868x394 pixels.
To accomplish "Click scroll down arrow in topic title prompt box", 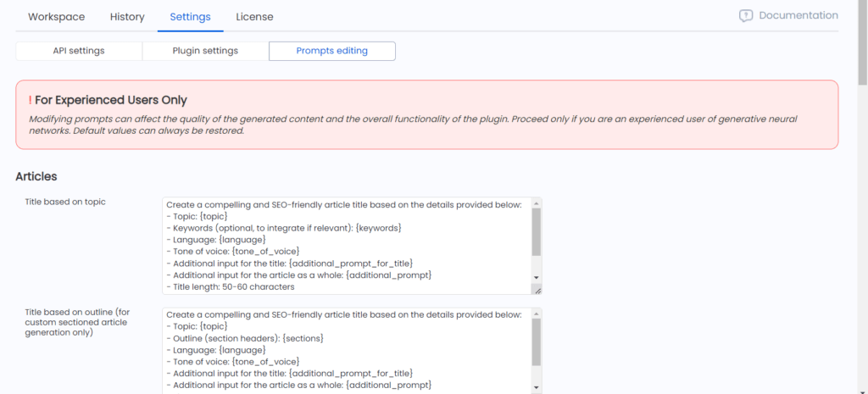I will (536, 277).
